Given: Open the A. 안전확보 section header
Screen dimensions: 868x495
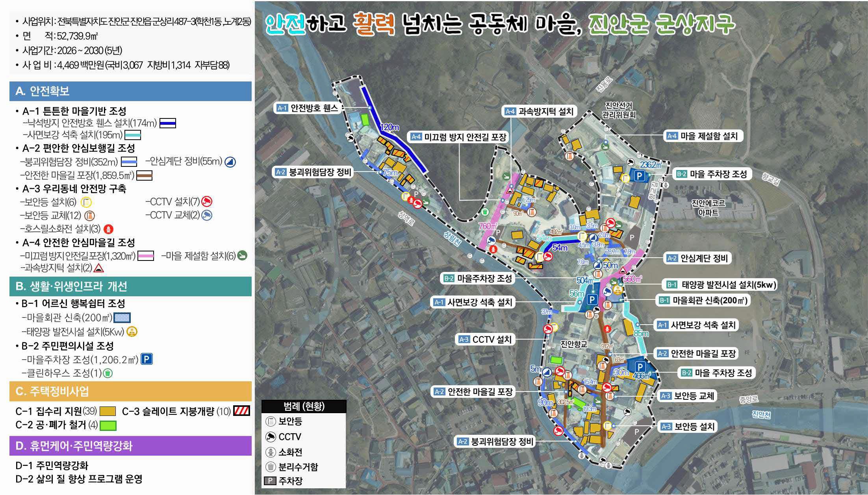Looking at the screenshot, I should click(126, 91).
